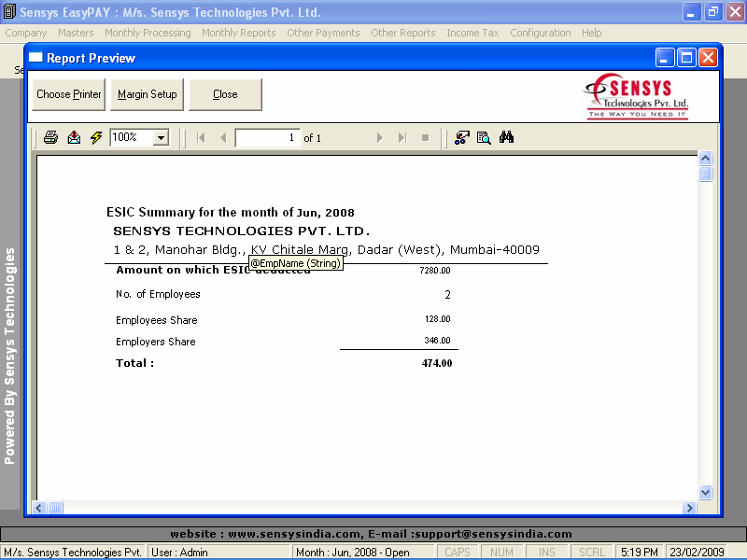This screenshot has width=747, height=560.
Task: Select the Employers Share label
Action: (156, 342)
